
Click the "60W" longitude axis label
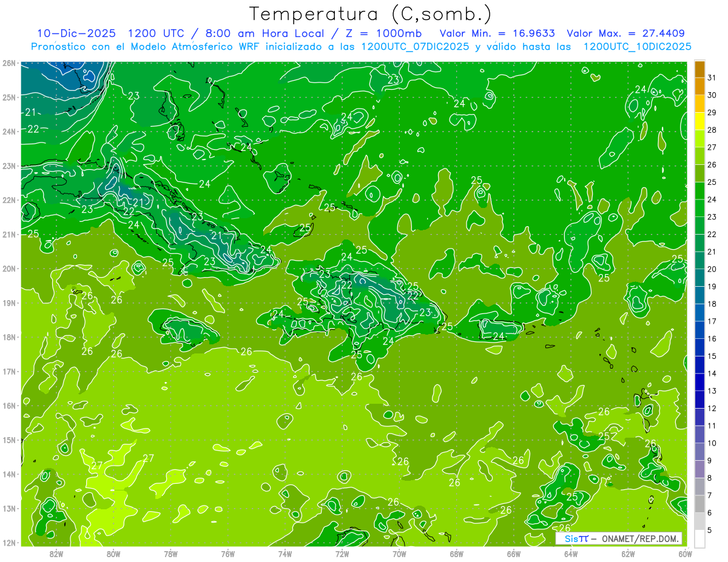tap(685, 554)
